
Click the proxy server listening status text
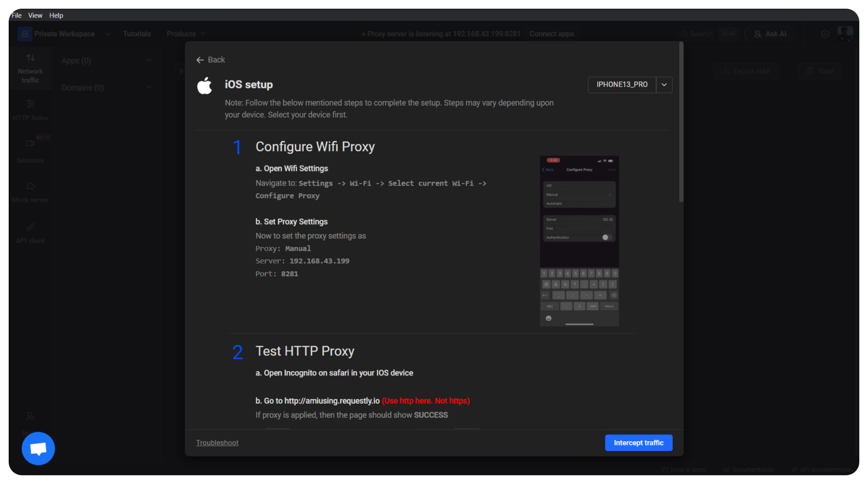[x=441, y=34]
